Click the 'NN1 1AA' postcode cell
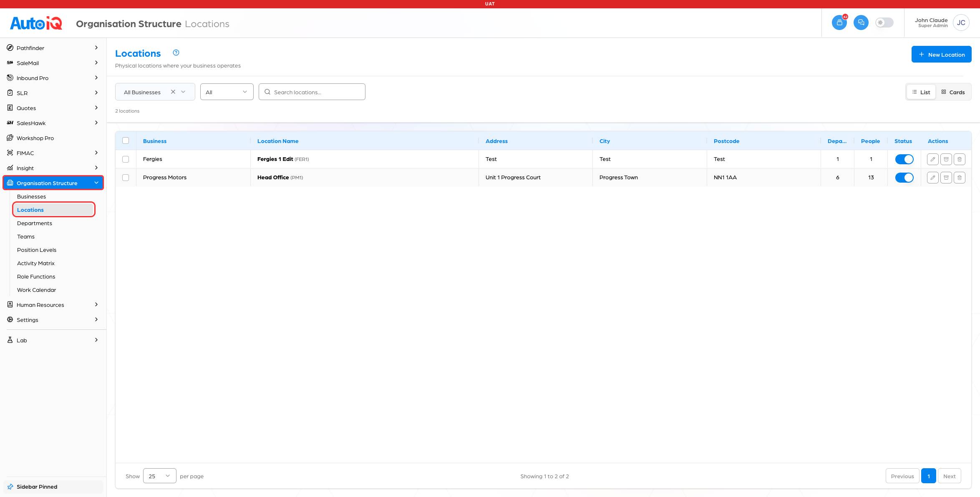Viewport: 980px width, 497px height. pos(763,178)
